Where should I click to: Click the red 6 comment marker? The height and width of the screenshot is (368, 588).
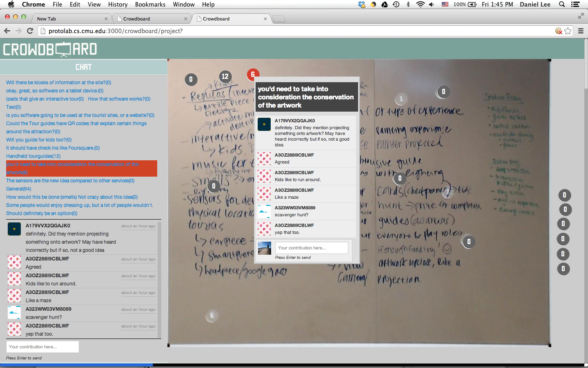[x=253, y=75]
